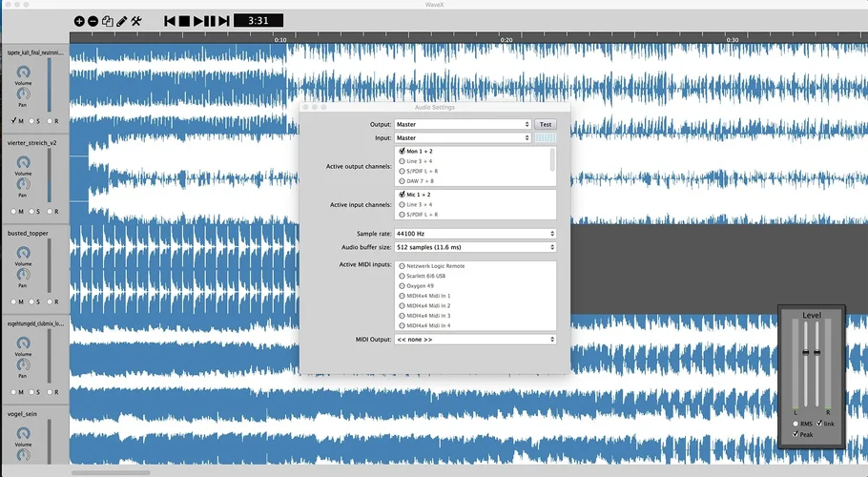Skip to end of project
The image size is (868, 477).
click(x=223, y=21)
